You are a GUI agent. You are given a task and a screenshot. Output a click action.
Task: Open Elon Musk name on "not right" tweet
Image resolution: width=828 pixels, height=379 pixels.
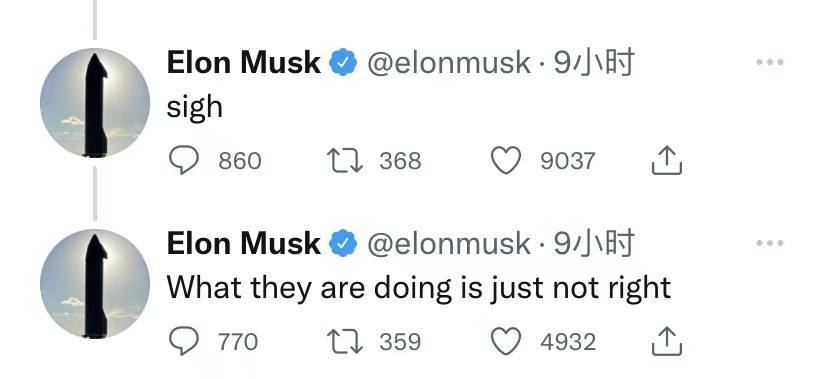(x=243, y=243)
